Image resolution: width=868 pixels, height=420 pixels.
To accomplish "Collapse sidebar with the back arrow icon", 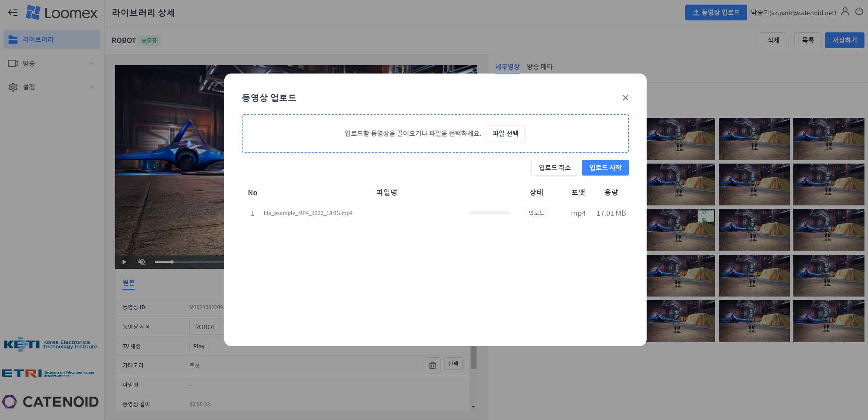I will click(x=13, y=13).
